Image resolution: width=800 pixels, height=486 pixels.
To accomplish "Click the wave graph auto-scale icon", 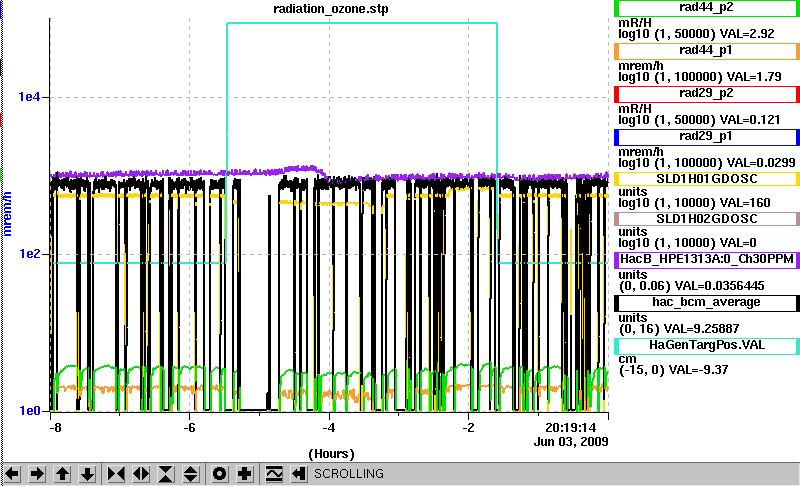I will click(274, 474).
